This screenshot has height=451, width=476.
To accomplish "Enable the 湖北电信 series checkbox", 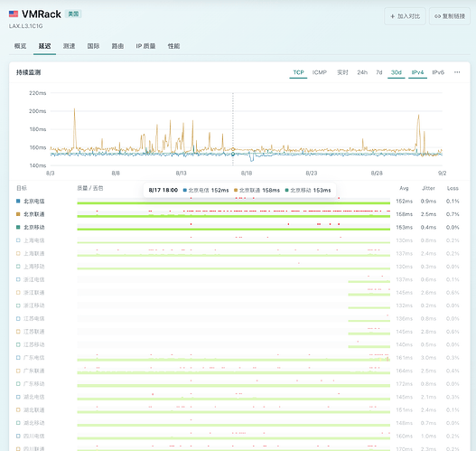I will (x=18, y=397).
